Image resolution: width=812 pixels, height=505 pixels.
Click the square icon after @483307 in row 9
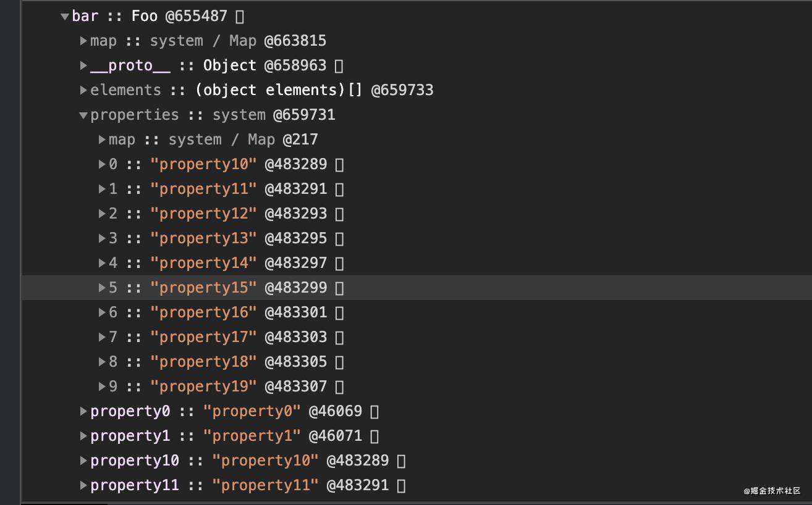pyautogui.click(x=339, y=387)
